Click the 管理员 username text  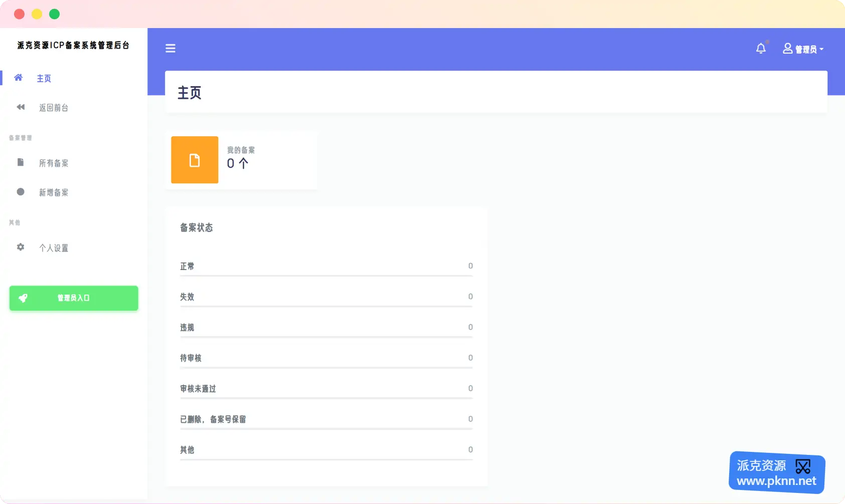806,49
